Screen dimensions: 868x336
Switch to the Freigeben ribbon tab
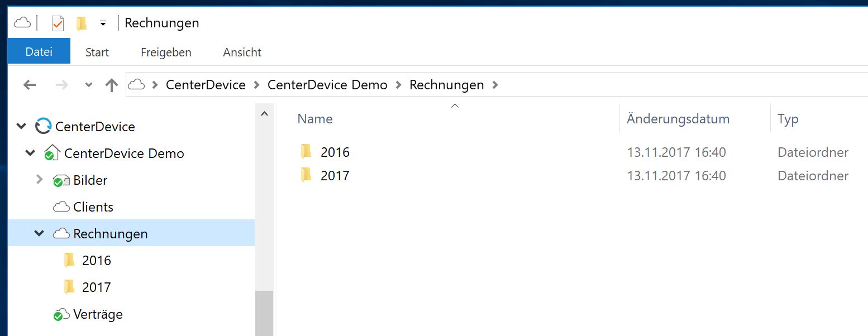166,52
